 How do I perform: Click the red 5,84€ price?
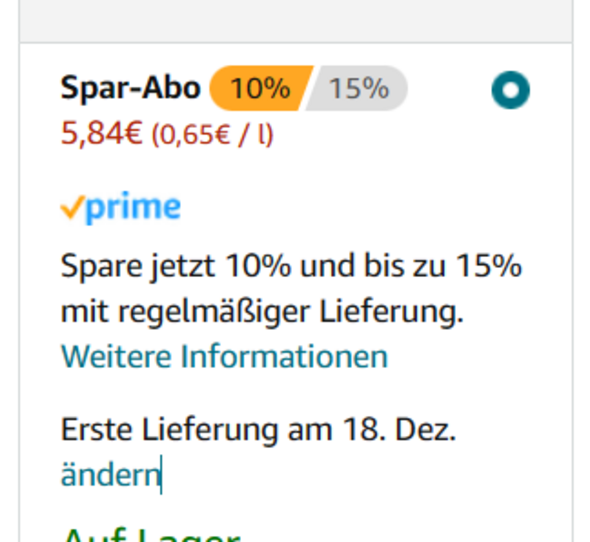[102, 133]
